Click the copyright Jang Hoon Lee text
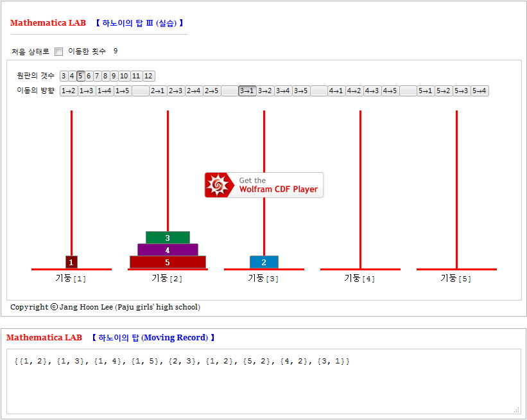Screen dimensions: 527x420 [x=105, y=307]
